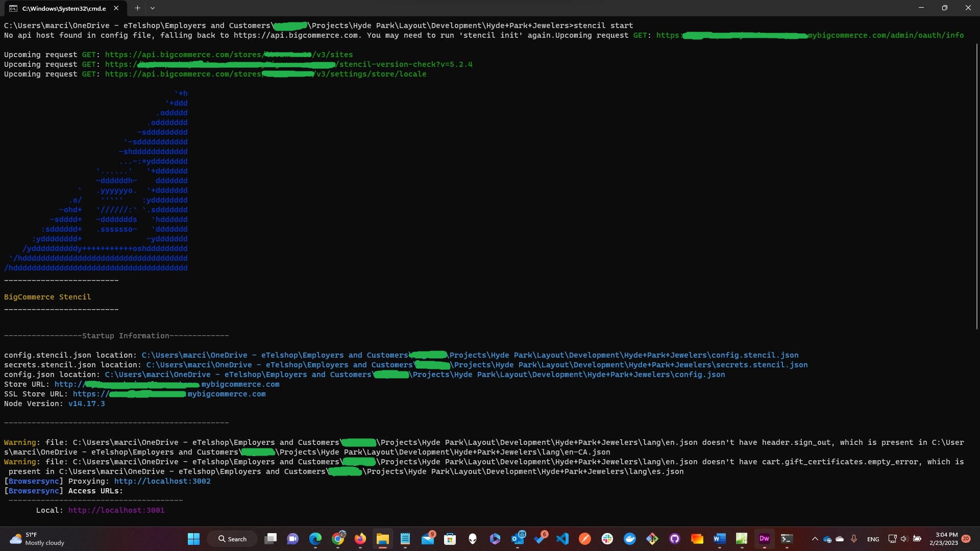Viewport: 980px width, 551px height.
Task: Open the Mail app with 9 notifications
Action: [x=428, y=539]
